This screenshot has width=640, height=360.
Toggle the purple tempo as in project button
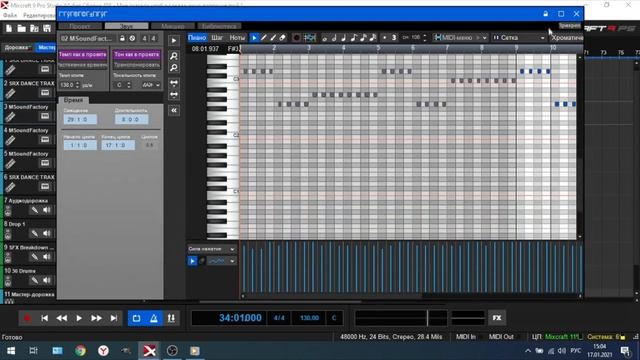coord(83,54)
